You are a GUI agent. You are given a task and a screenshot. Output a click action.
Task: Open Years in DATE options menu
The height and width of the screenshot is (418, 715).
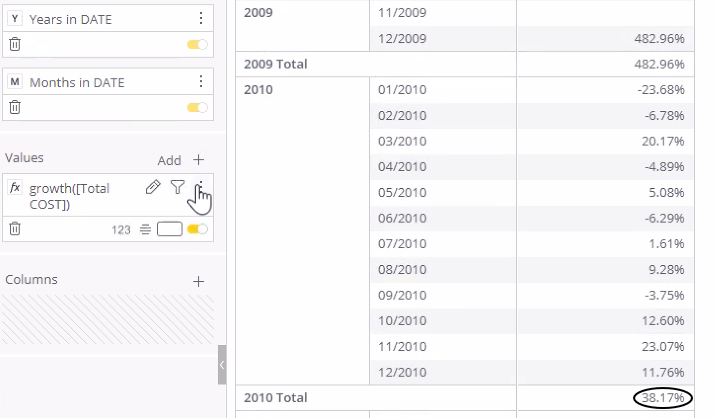(x=201, y=18)
